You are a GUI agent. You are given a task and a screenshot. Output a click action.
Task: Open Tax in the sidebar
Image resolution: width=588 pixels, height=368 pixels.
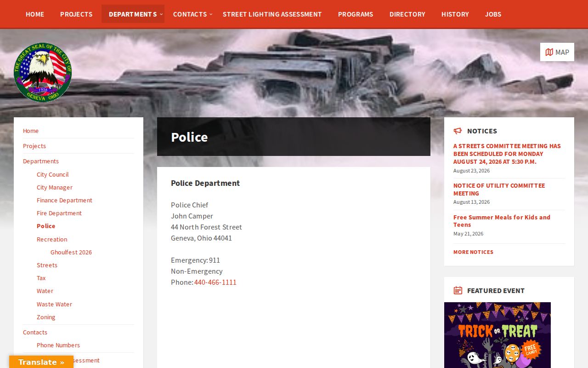click(41, 278)
